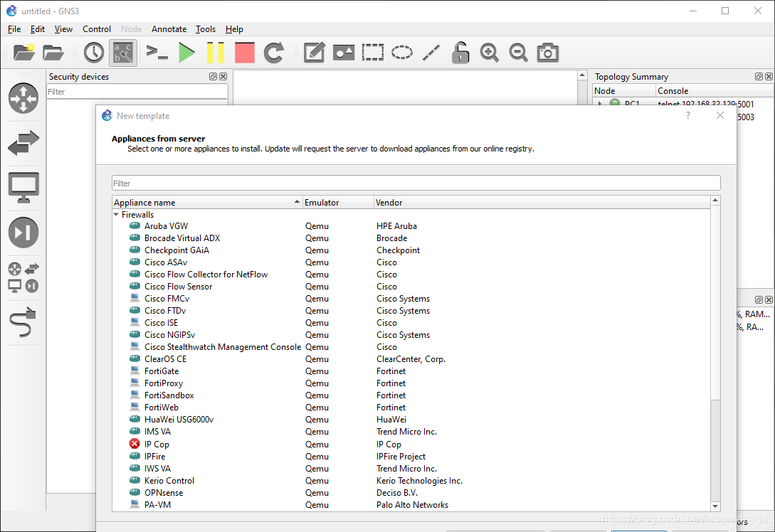Open the Tools menu

coord(206,29)
